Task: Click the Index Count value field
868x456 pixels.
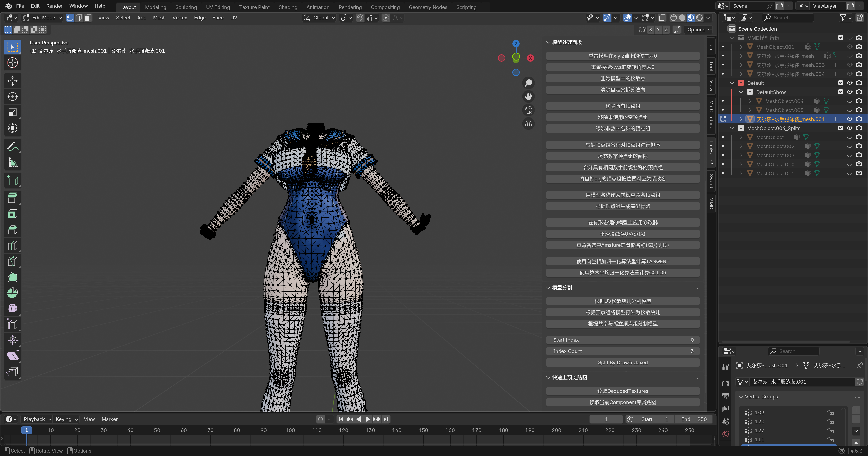Action: pos(622,351)
